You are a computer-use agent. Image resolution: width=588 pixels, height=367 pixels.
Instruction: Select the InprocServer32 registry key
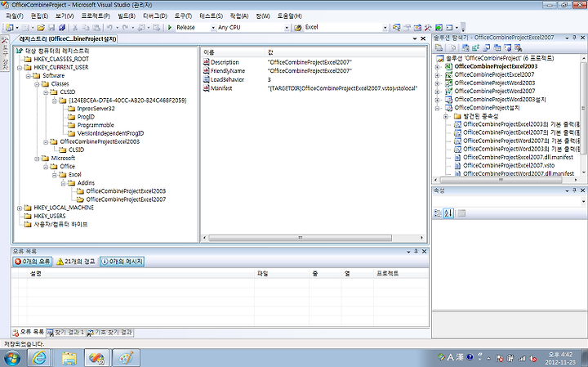pyautogui.click(x=96, y=109)
